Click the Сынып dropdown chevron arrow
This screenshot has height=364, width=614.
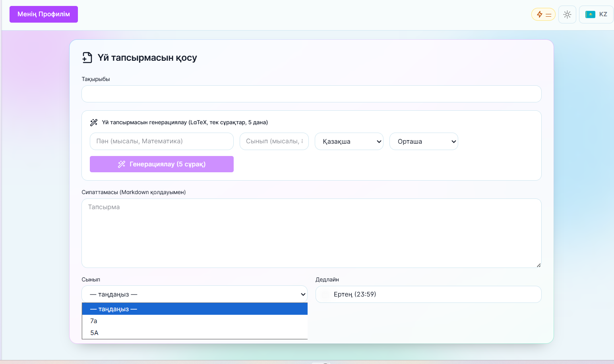pyautogui.click(x=303, y=295)
